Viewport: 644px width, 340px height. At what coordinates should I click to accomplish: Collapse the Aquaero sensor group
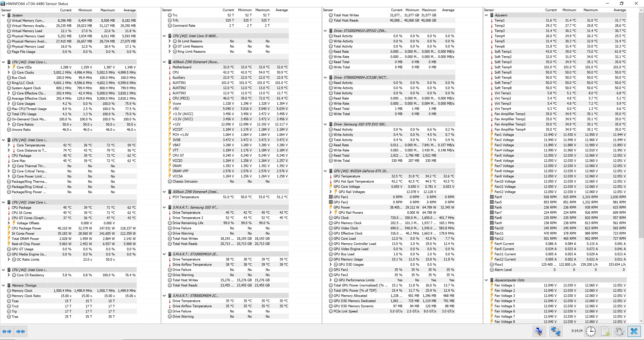(x=486, y=15)
